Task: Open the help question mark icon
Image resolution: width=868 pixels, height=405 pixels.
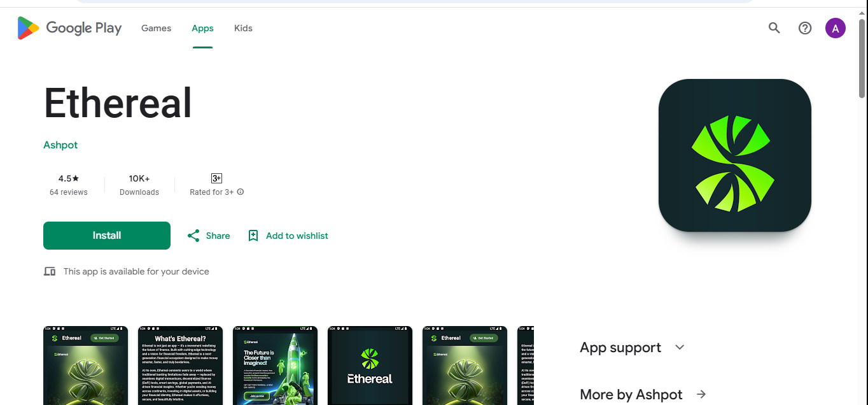Action: 805,28
